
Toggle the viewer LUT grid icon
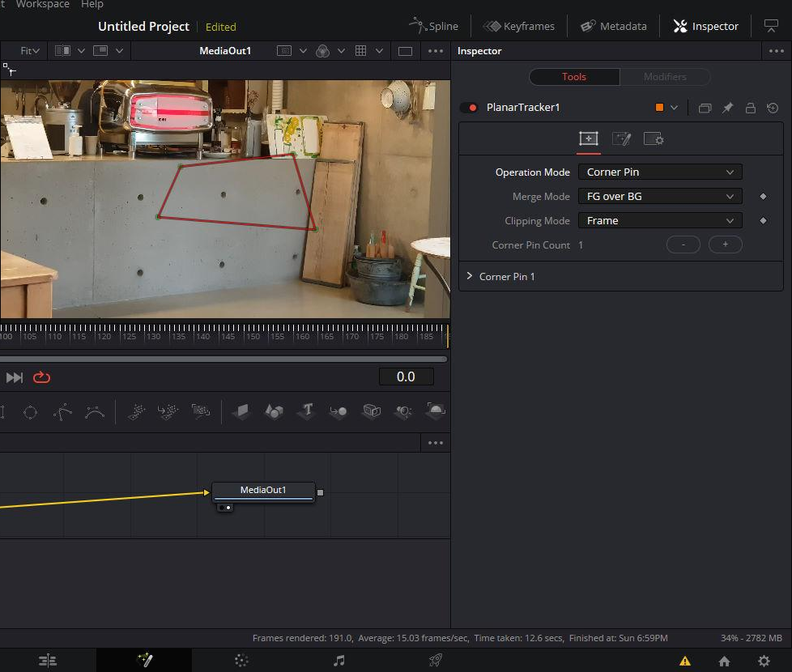[360, 51]
